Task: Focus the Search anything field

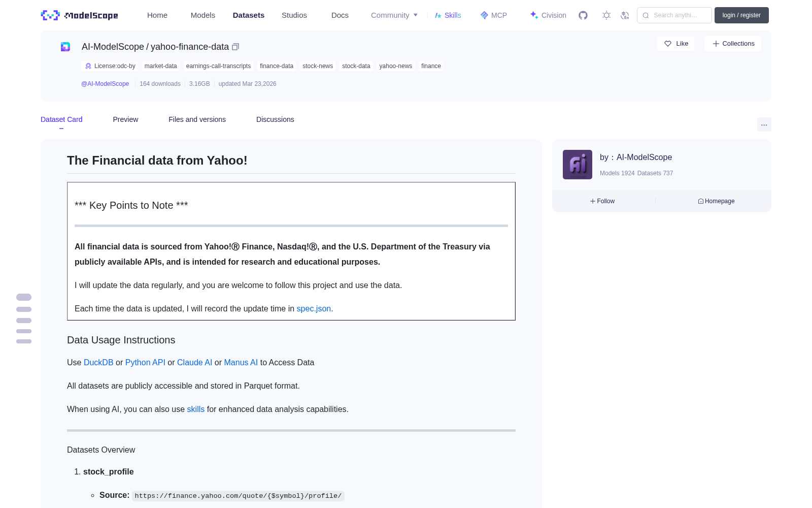Action: click(674, 15)
